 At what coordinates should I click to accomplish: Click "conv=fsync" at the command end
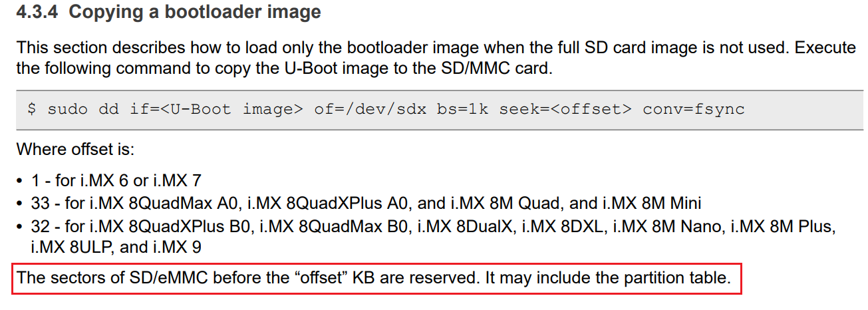(x=693, y=109)
